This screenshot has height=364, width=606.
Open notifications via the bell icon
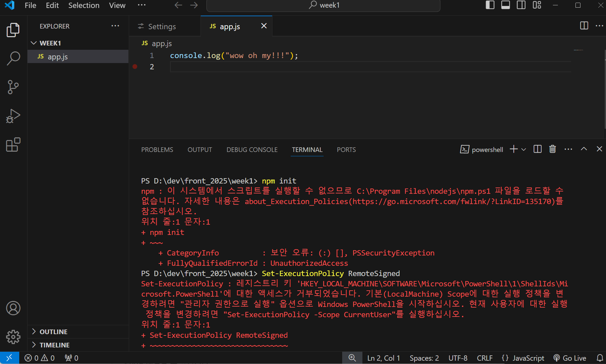[x=600, y=358]
